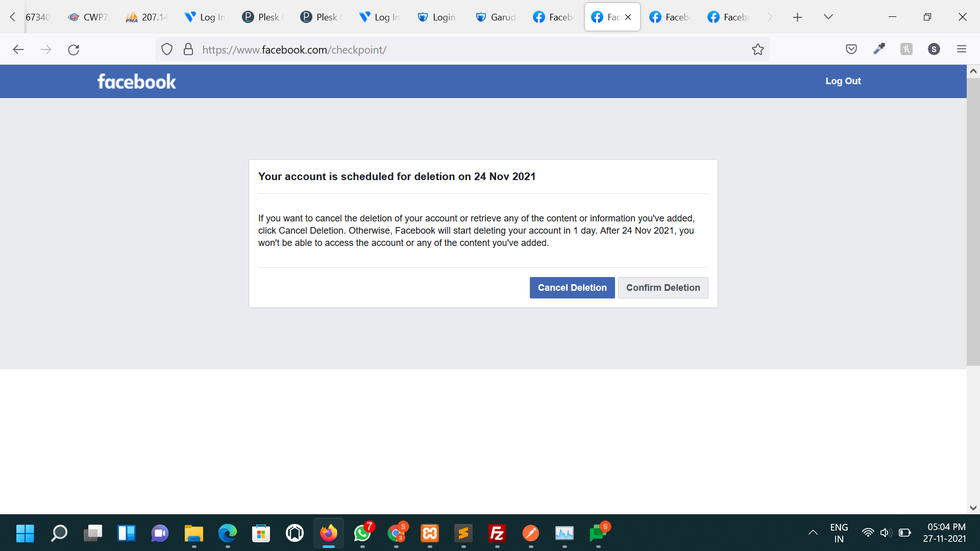980x551 pixels.
Task: Open Chrome from taskbar
Action: click(397, 534)
